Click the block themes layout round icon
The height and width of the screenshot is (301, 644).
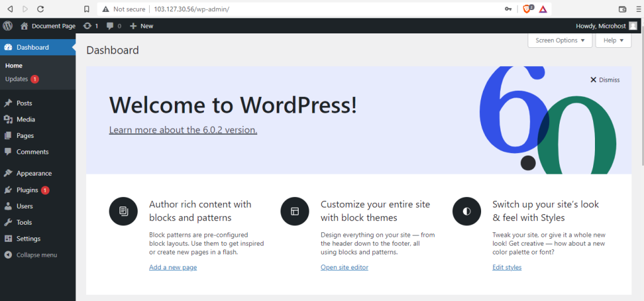point(295,212)
